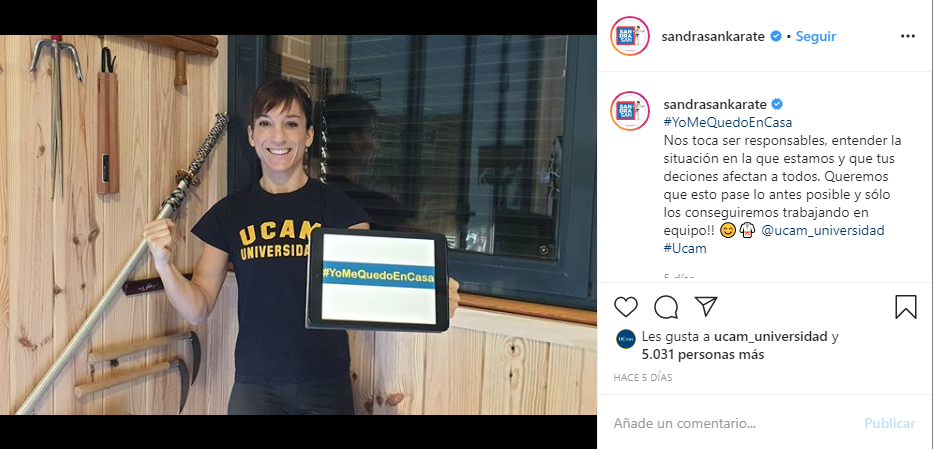Save the post with the bookmark icon
The height and width of the screenshot is (449, 933).
click(906, 307)
